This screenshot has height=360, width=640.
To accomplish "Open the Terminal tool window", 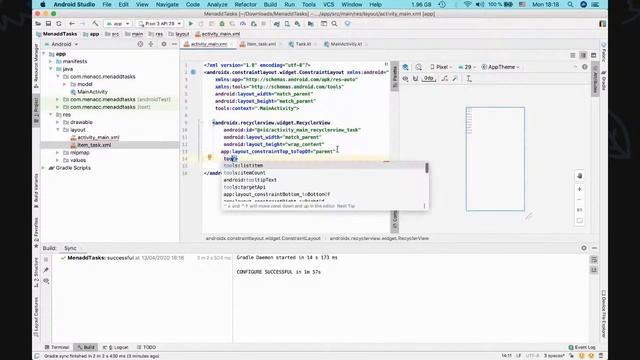I will click(x=57, y=347).
